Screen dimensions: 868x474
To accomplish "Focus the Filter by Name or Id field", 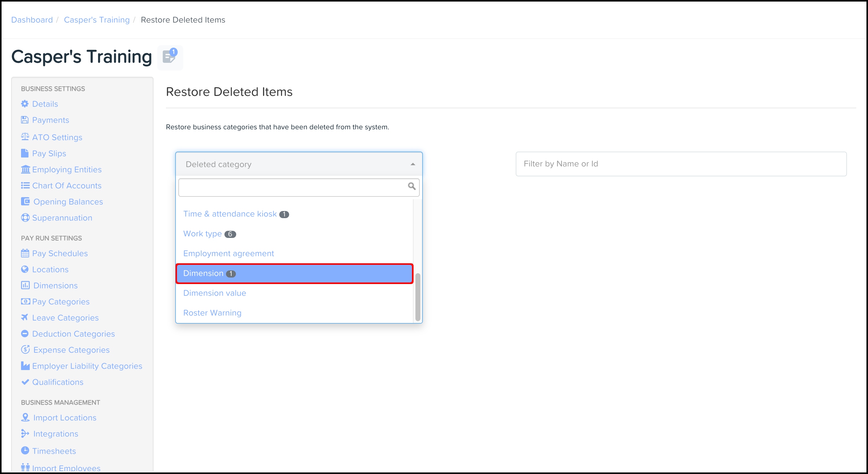I will tap(681, 164).
